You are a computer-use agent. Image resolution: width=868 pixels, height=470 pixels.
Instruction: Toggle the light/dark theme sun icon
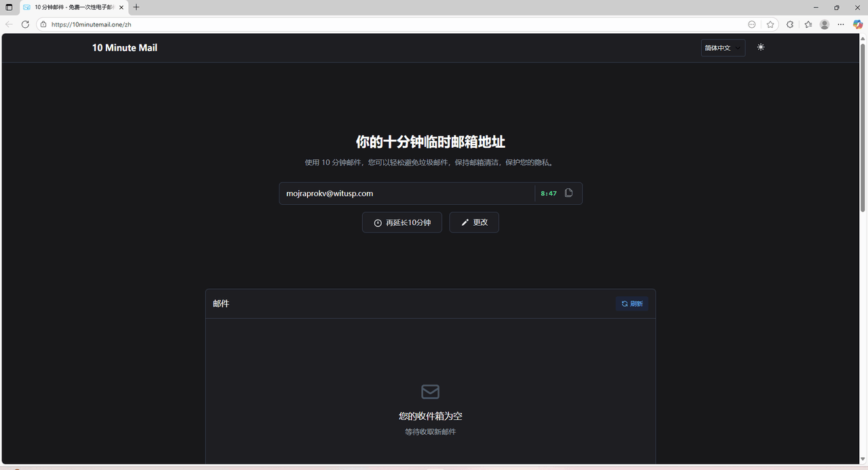coord(761,47)
